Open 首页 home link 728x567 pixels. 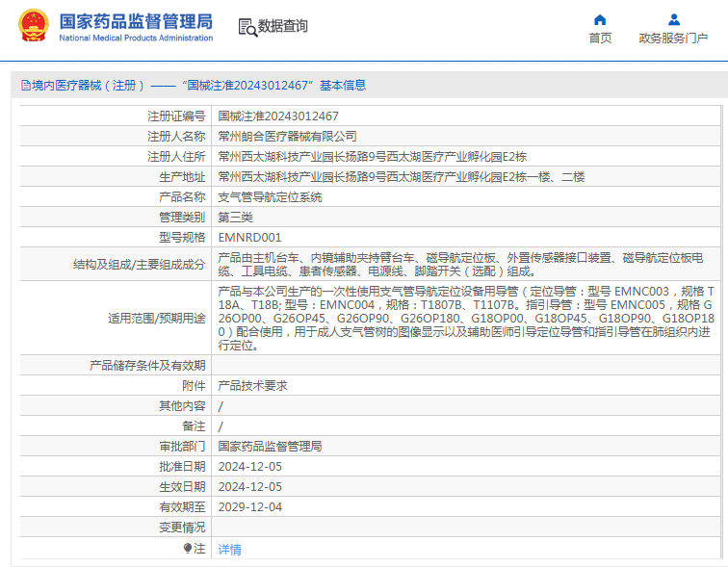[600, 39]
